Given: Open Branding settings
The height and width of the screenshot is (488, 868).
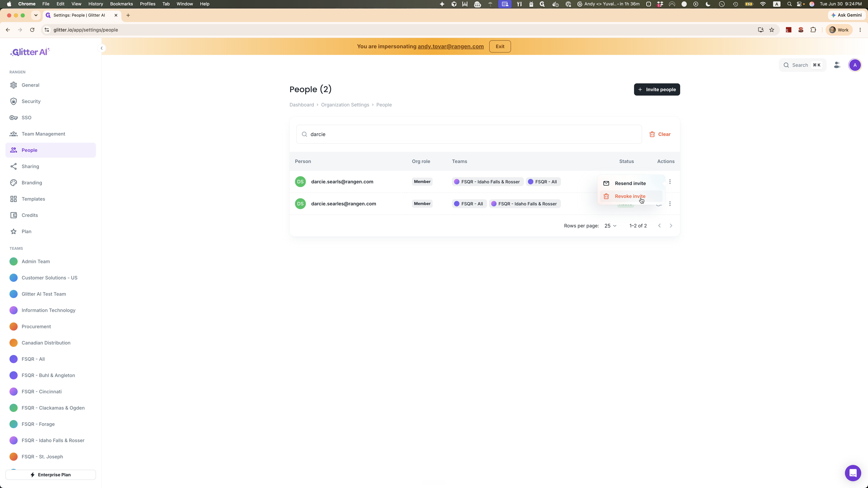Looking at the screenshot, I should pyautogui.click(x=51, y=182).
